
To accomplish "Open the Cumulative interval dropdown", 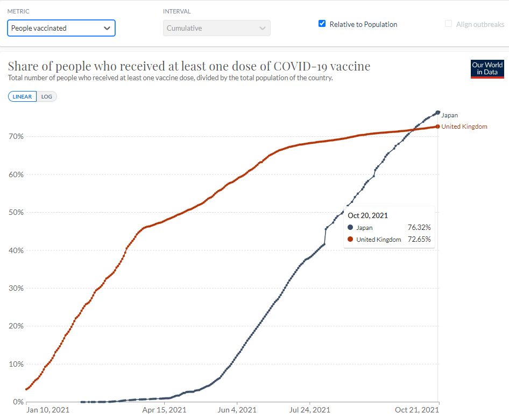I will point(216,28).
